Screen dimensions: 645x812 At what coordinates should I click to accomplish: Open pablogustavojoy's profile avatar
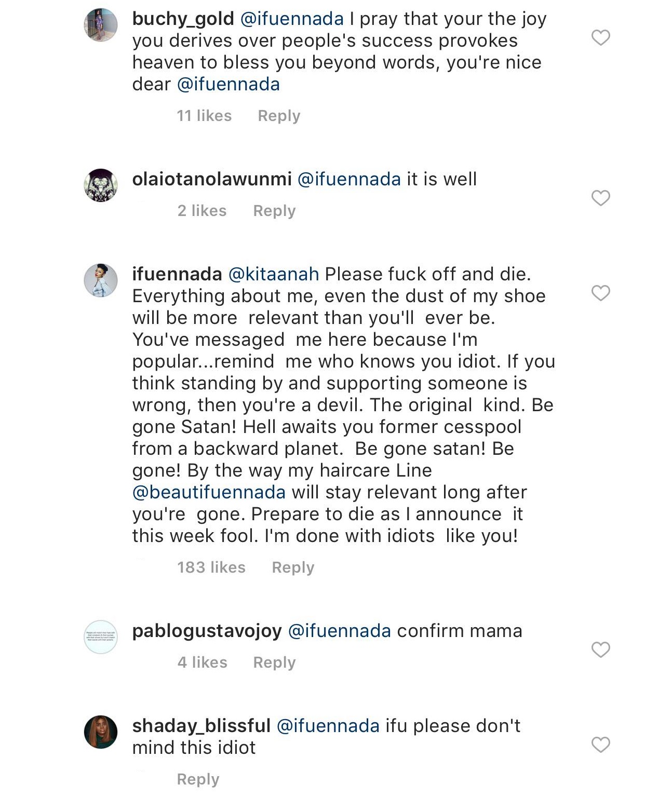click(101, 637)
